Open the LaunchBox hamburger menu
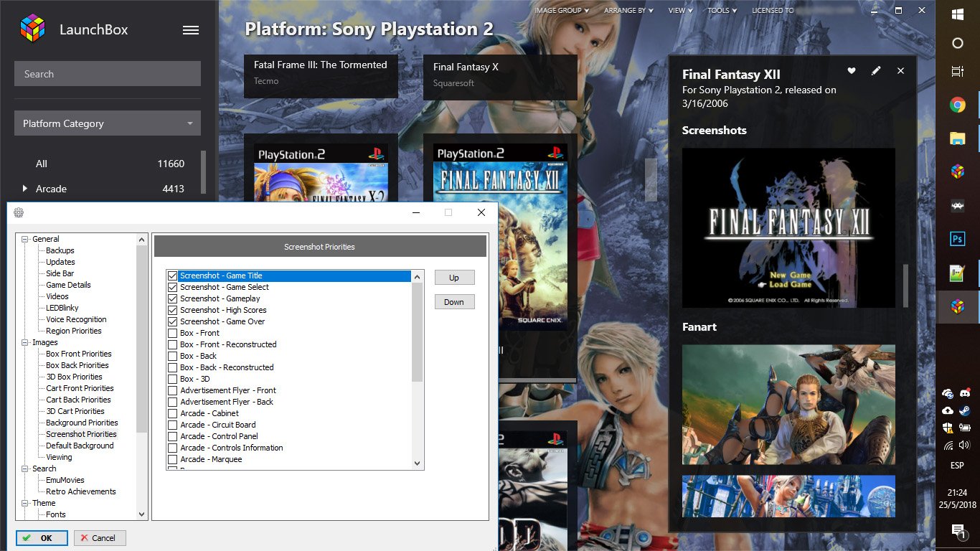This screenshot has height=551, width=980. click(191, 30)
